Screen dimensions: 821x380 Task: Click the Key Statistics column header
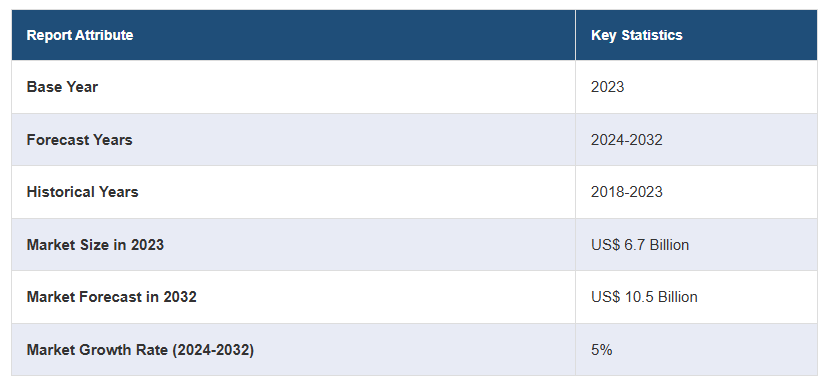637,35
